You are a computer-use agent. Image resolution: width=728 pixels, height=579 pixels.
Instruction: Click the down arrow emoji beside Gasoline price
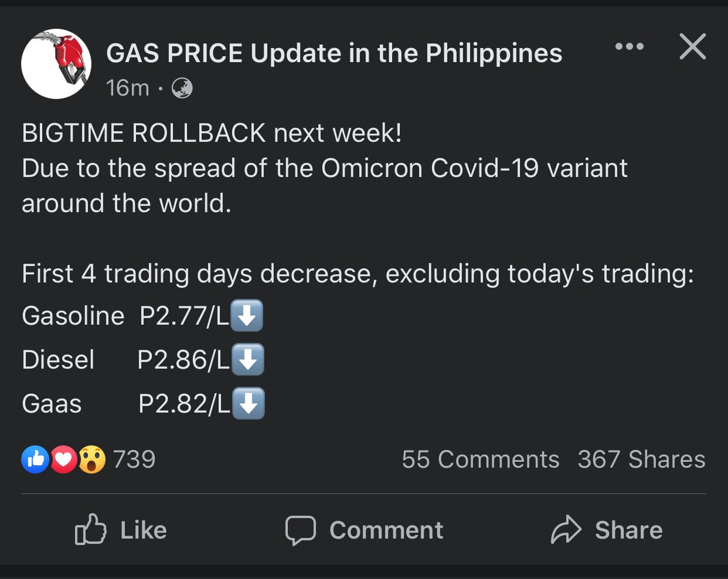pyautogui.click(x=247, y=316)
